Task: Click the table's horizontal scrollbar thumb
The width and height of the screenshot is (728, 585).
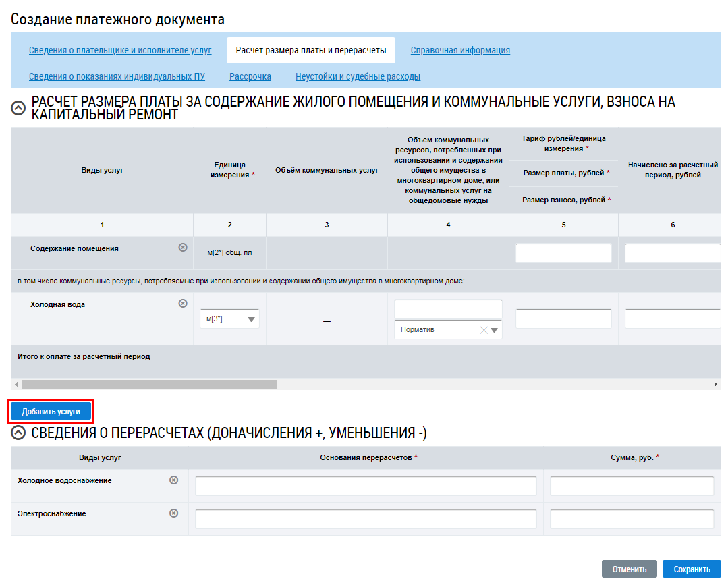Action: coord(148,384)
